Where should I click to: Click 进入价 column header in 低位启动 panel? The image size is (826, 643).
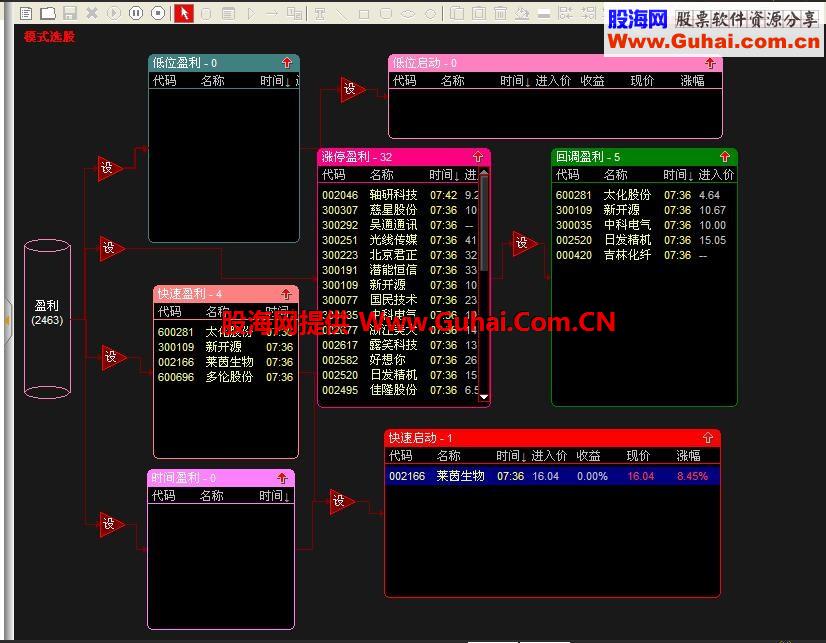[x=553, y=81]
